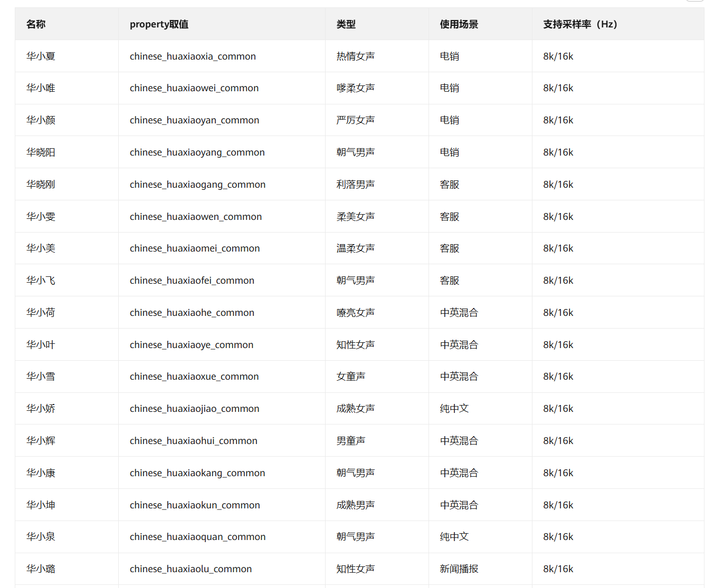This screenshot has width=714, height=588.
Task: Select the name cell 华小康
Action: [41, 473]
